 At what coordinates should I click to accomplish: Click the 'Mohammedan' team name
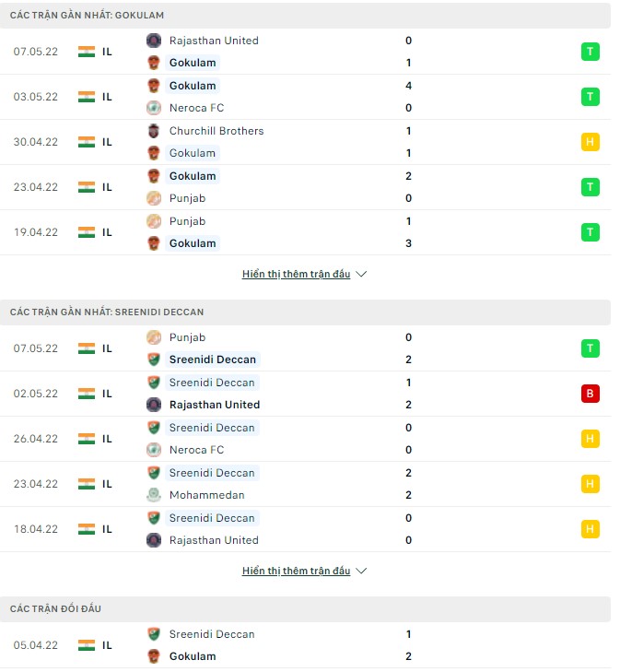[x=206, y=495]
